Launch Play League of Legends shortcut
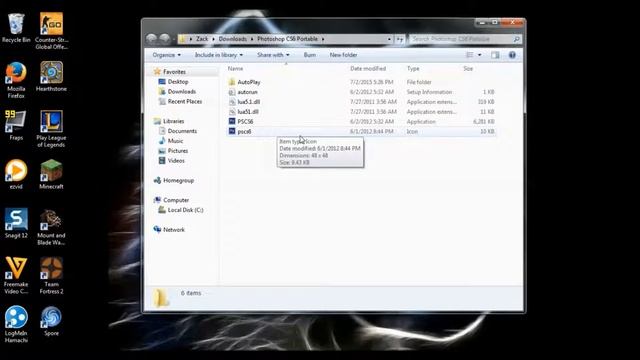This screenshot has height=360, width=640. (x=51, y=129)
